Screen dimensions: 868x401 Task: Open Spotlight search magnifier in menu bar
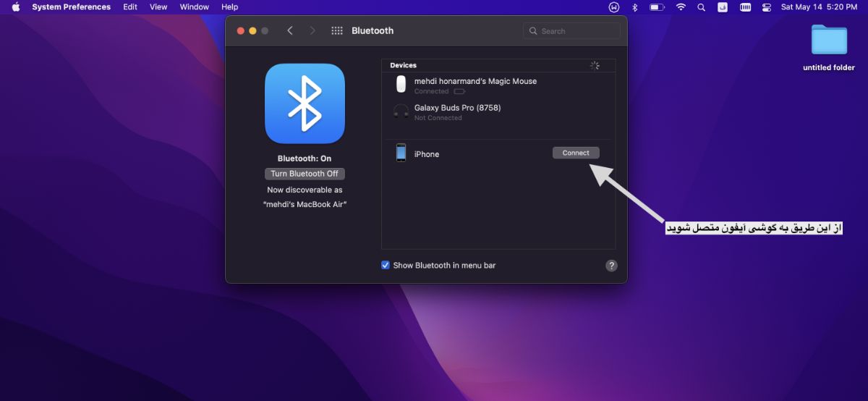(x=701, y=7)
